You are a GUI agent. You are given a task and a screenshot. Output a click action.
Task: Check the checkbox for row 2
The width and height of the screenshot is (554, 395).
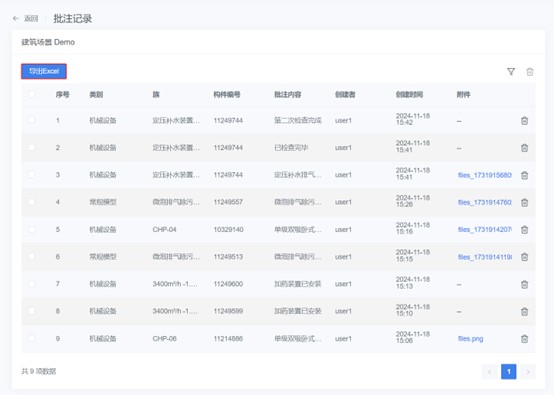[x=31, y=147]
